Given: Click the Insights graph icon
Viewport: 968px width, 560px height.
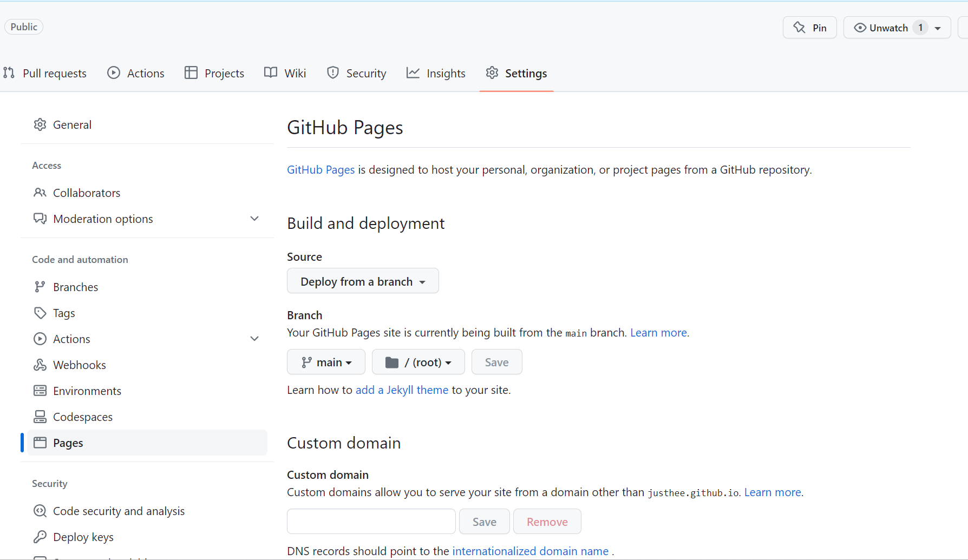Looking at the screenshot, I should click(x=413, y=73).
